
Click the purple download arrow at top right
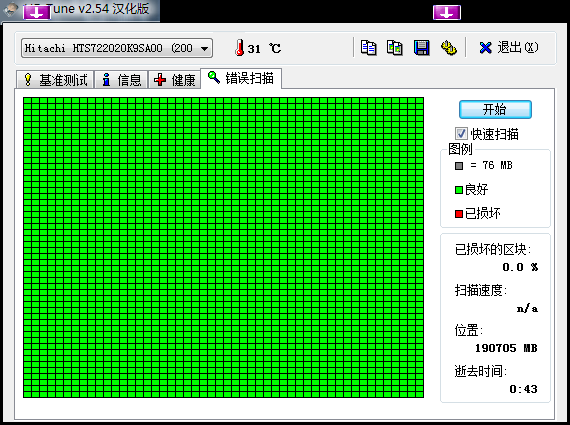point(447,12)
